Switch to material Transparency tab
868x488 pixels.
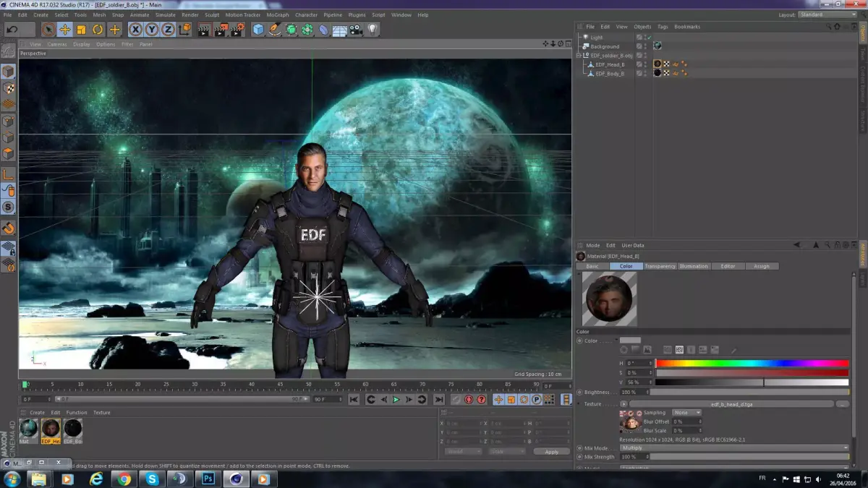660,266
